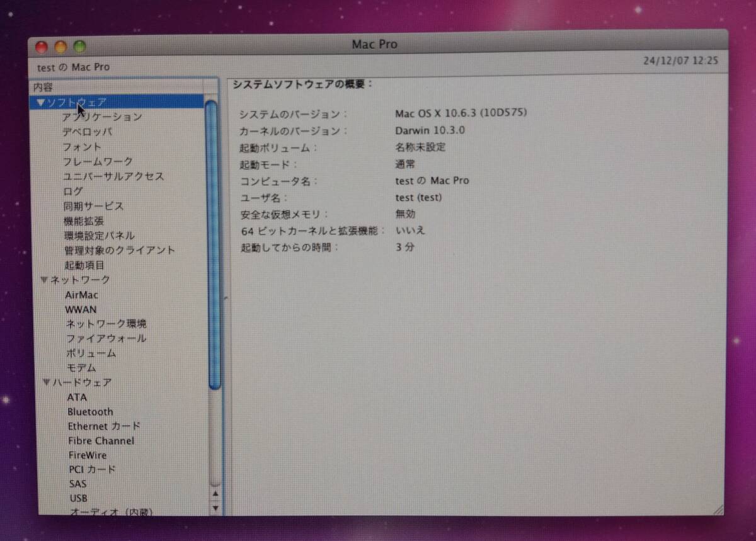Select ボリューム in the sidebar

pyautogui.click(x=91, y=353)
